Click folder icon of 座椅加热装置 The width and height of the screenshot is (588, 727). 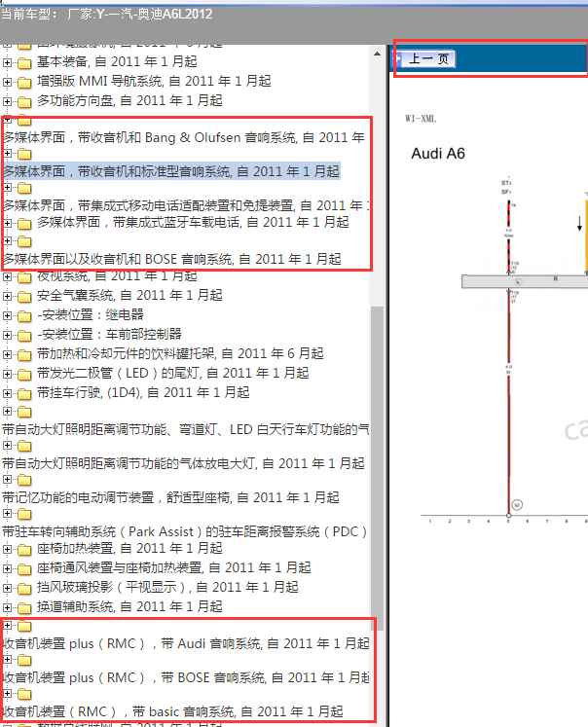(x=24, y=550)
